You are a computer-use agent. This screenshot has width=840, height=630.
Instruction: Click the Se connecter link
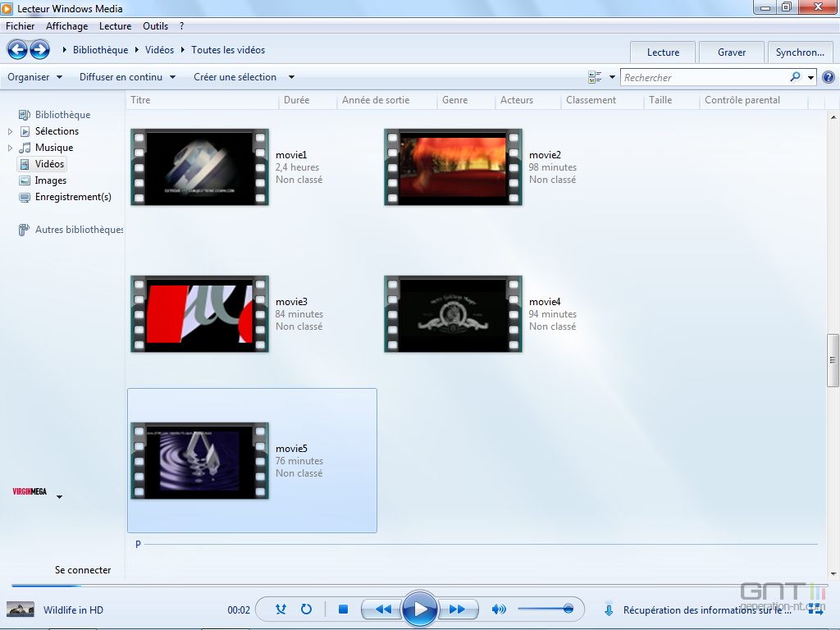pyautogui.click(x=81, y=569)
